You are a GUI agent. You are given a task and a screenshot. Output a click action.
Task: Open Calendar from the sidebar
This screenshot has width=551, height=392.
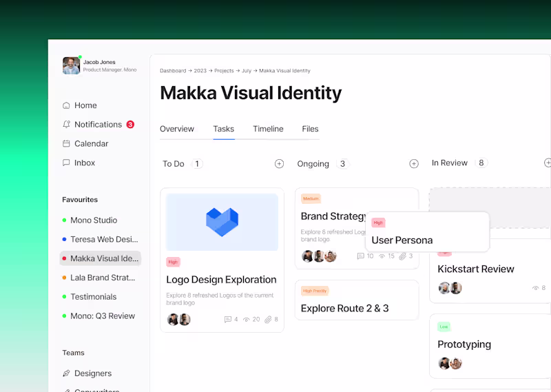click(92, 143)
